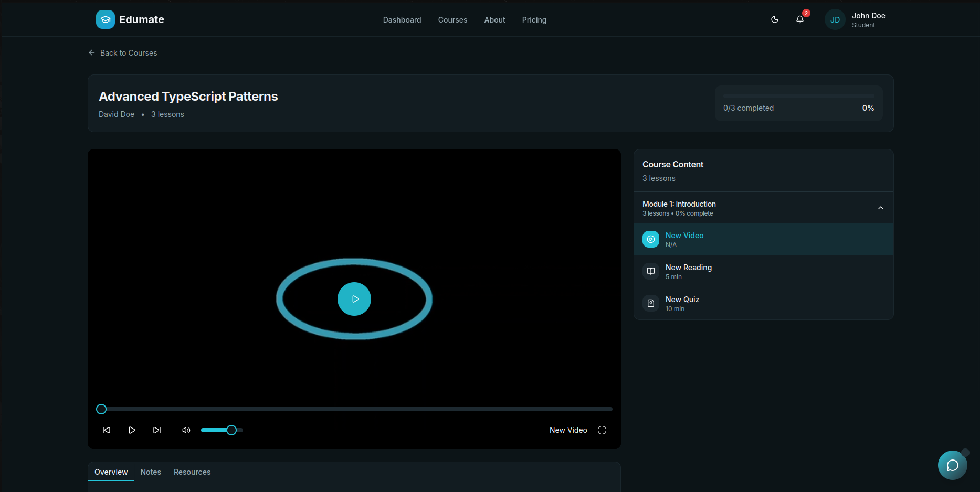Click the New Quiz document icon
Screen dimensions: 980x492
(651, 303)
